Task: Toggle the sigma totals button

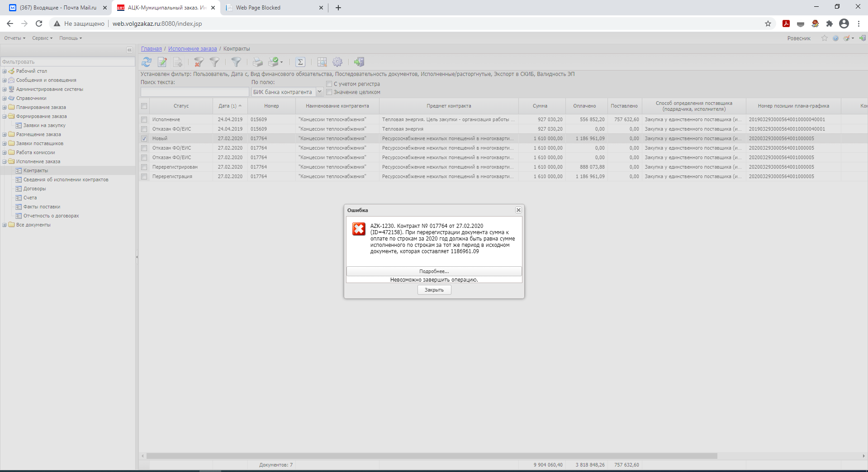Action: (300, 62)
